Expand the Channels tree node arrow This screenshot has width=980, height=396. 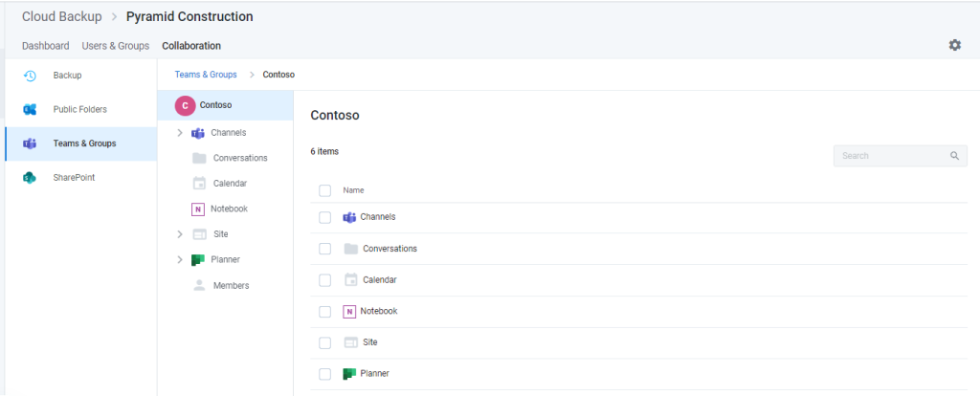point(180,133)
